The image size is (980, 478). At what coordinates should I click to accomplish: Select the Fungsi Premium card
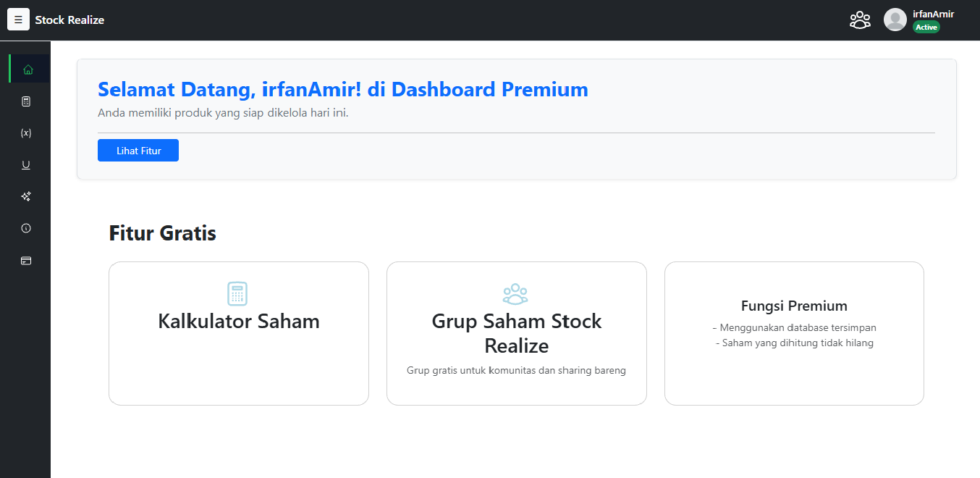click(794, 333)
